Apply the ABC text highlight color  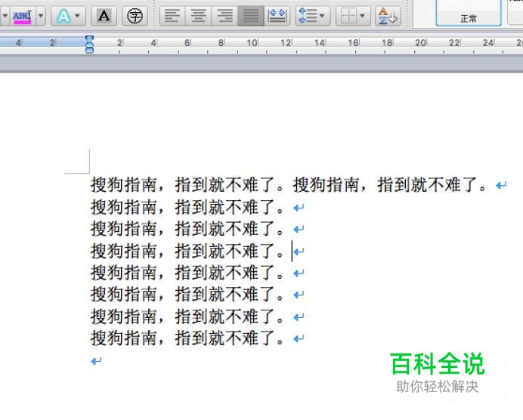(x=23, y=16)
